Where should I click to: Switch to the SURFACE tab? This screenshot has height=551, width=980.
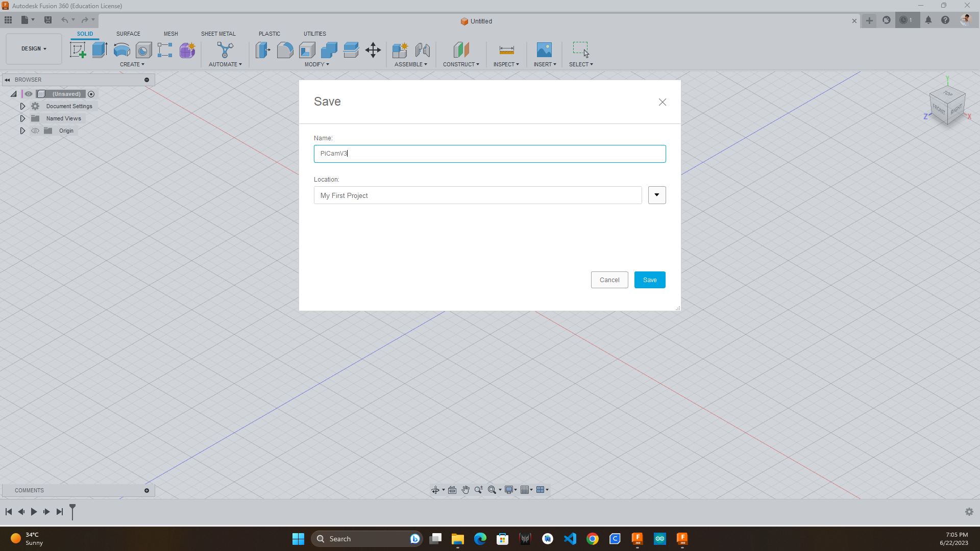128,34
